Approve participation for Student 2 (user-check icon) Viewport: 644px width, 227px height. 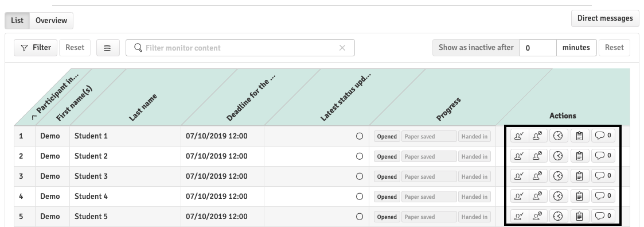point(520,156)
